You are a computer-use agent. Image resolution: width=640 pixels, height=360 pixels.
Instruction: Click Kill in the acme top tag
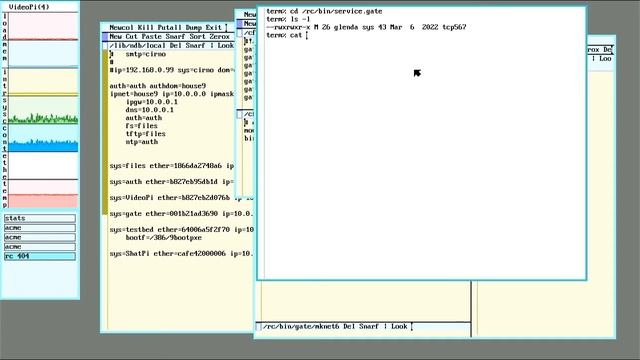point(145,27)
